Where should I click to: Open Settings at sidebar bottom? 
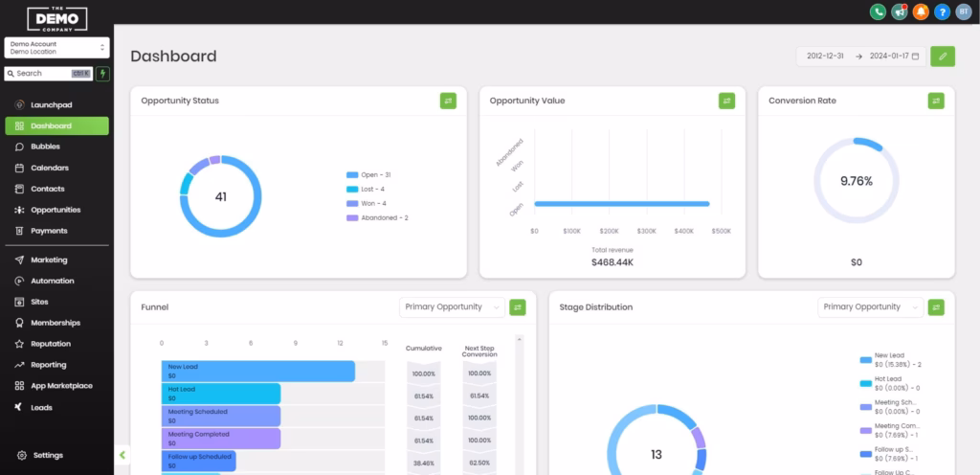[x=48, y=455]
